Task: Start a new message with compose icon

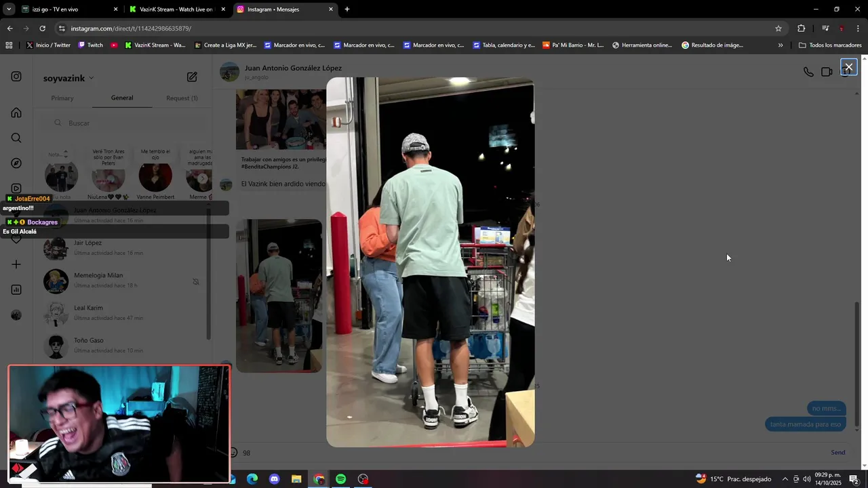Action: [x=192, y=77]
